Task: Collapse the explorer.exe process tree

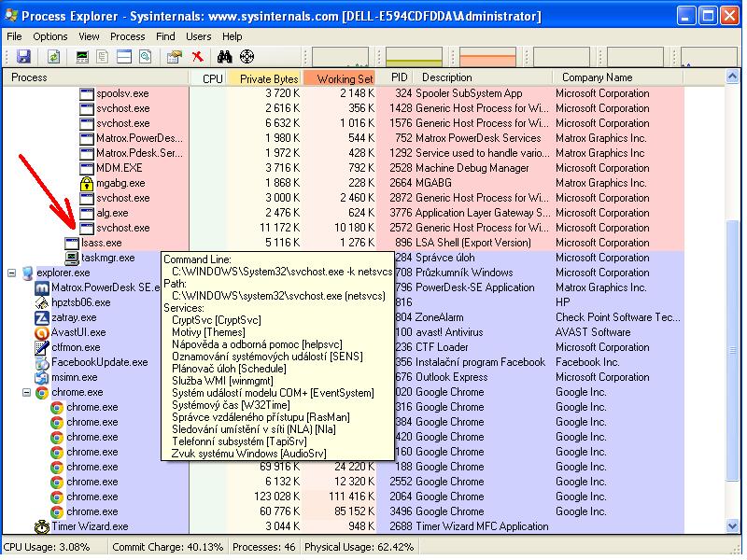Action: (x=12, y=273)
